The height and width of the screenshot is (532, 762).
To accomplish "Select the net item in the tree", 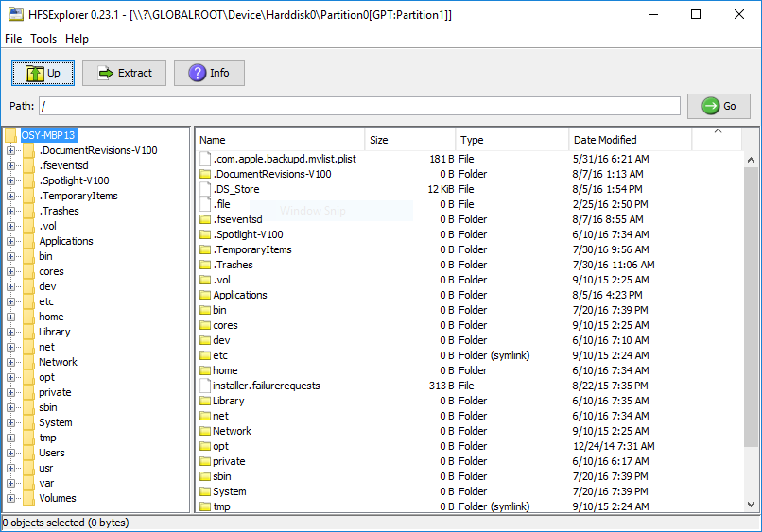I will pos(46,347).
